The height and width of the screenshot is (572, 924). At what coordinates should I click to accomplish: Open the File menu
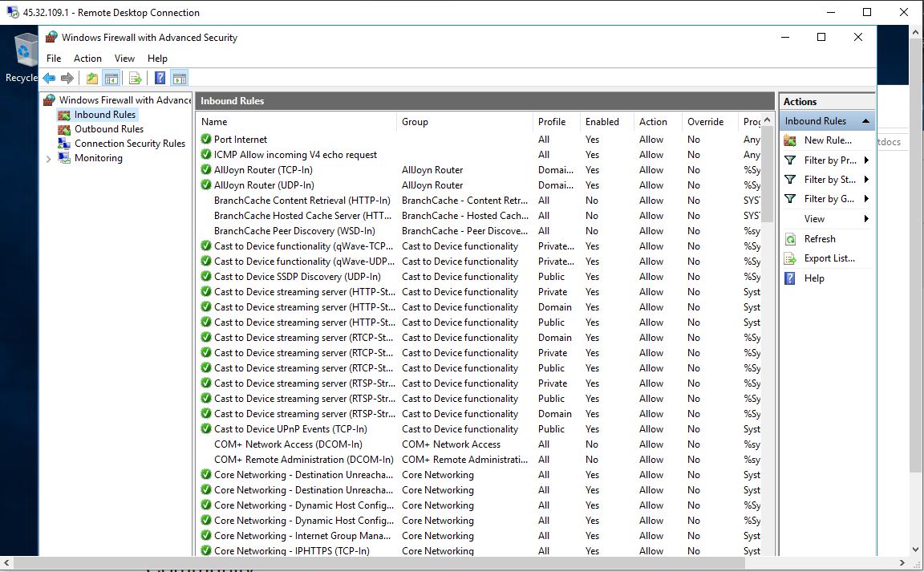click(54, 59)
